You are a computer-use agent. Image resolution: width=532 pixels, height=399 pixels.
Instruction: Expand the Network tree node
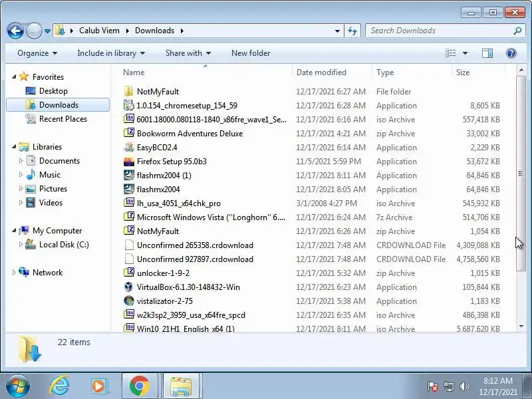(14, 273)
